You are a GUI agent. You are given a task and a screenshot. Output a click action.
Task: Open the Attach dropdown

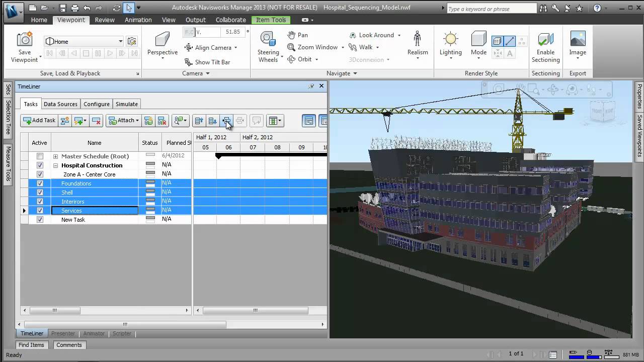click(x=123, y=121)
